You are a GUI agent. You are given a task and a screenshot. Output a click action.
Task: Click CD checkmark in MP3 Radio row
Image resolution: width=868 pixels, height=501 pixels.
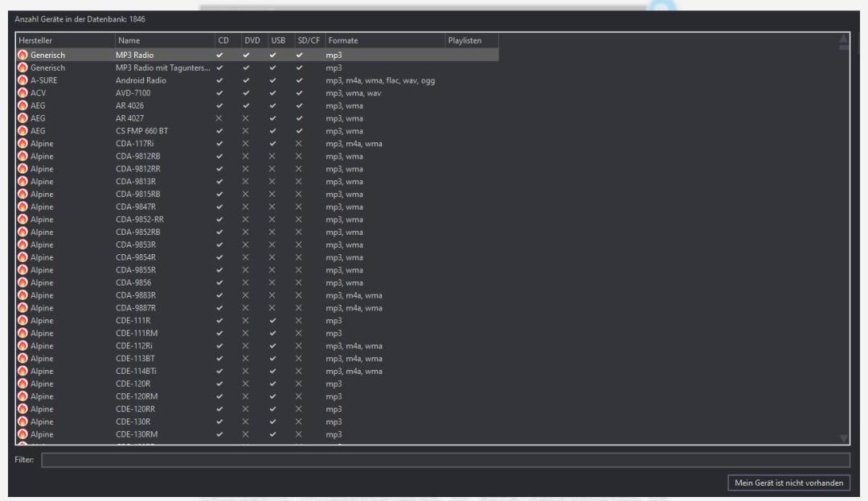pos(219,55)
